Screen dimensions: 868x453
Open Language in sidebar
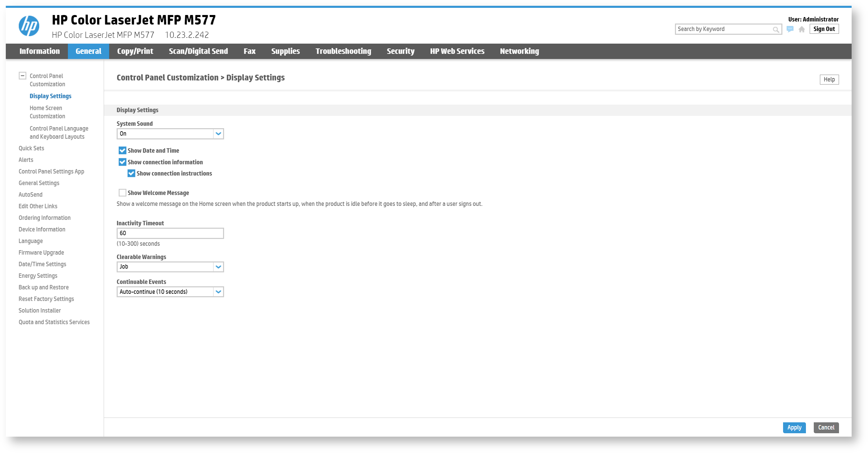point(31,241)
